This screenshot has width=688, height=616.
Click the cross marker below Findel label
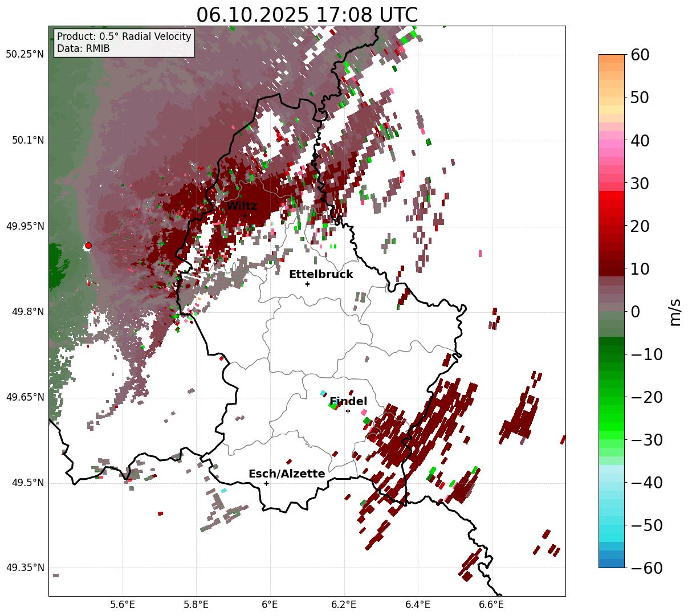[348, 411]
